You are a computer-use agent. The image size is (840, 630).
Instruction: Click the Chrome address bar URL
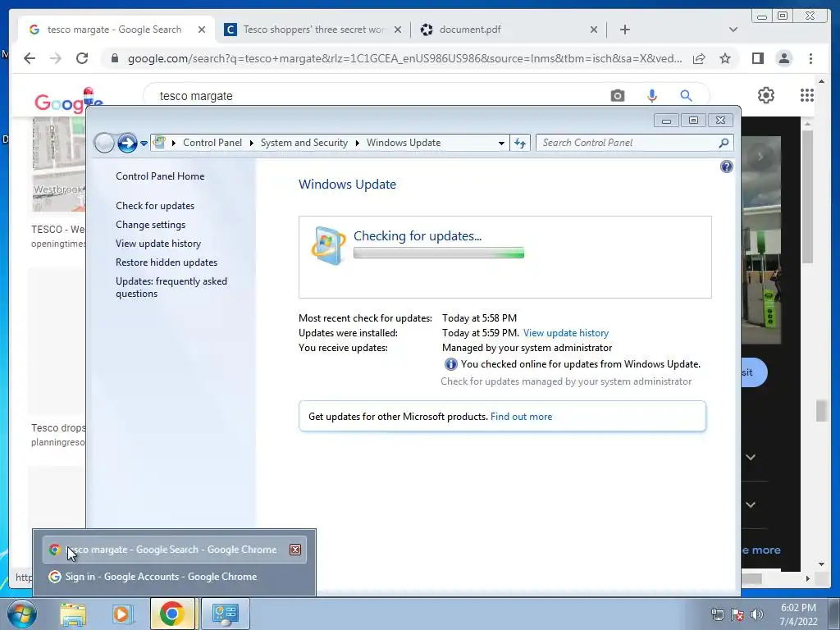[x=404, y=58]
